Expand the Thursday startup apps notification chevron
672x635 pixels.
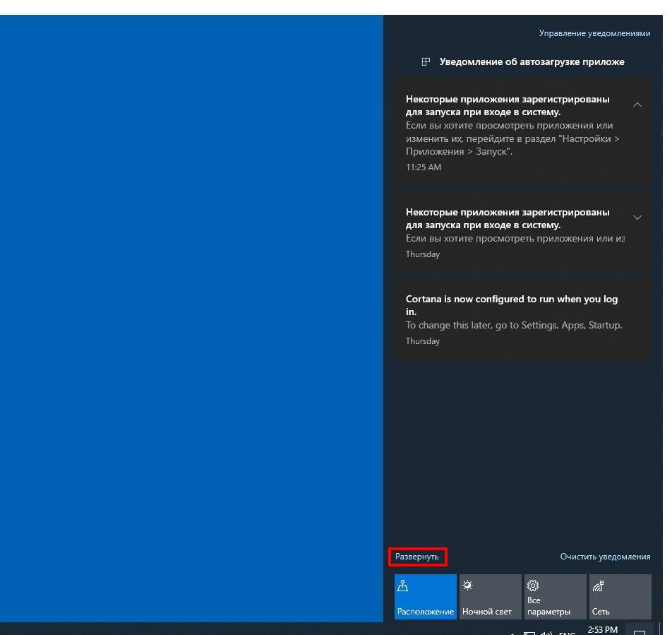[x=637, y=218]
